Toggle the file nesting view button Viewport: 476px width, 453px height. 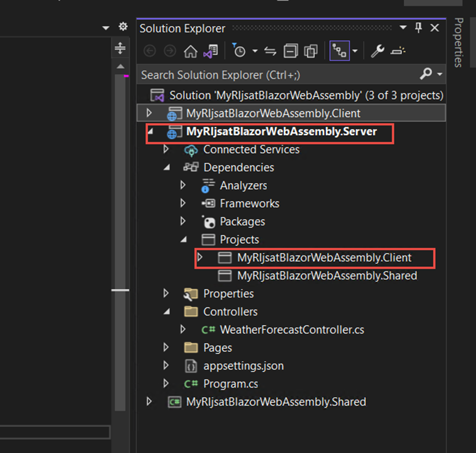(x=339, y=52)
